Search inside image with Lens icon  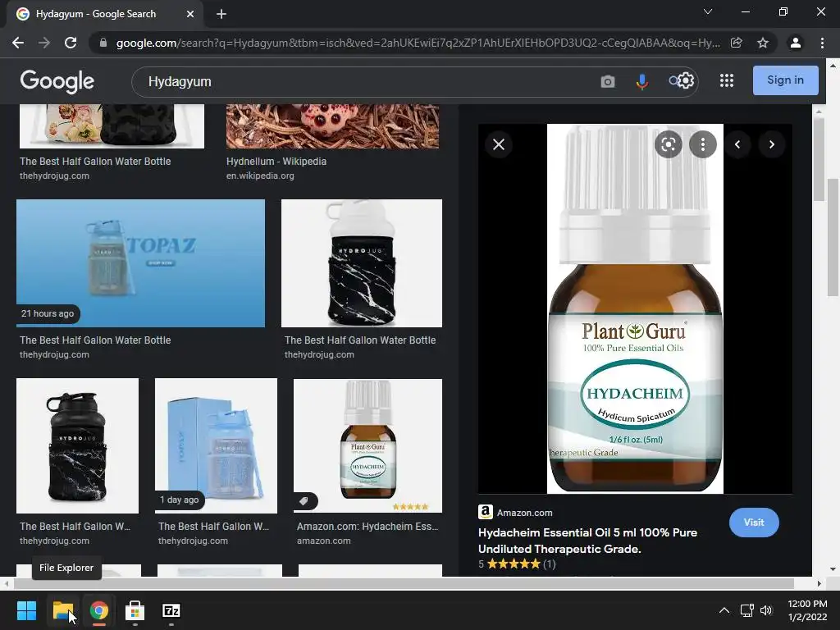pyautogui.click(x=668, y=144)
